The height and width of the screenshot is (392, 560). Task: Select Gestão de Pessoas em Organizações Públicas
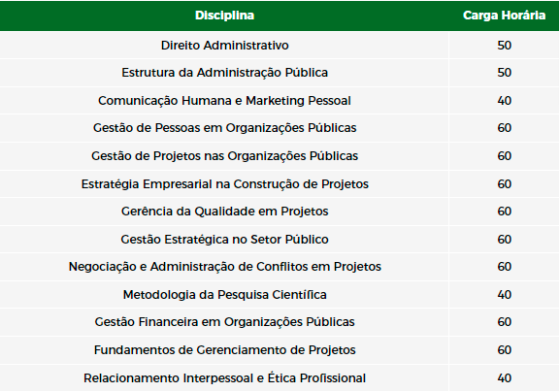[x=224, y=128]
